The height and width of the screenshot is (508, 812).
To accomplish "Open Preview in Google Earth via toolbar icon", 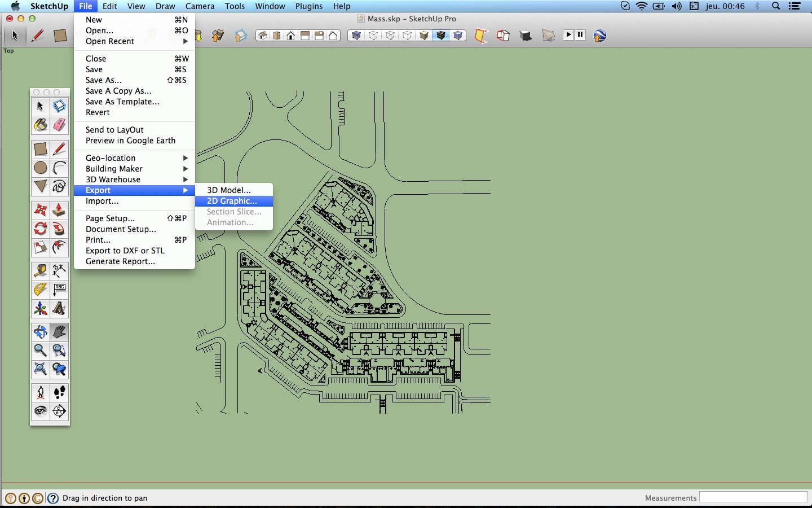I will click(x=599, y=35).
